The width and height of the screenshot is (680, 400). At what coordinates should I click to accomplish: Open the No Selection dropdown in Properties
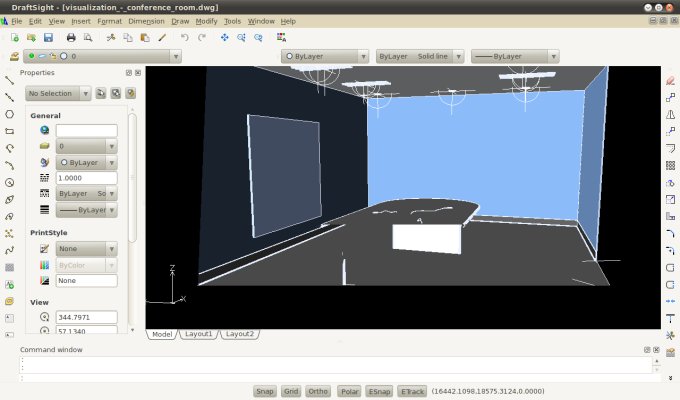[58, 93]
